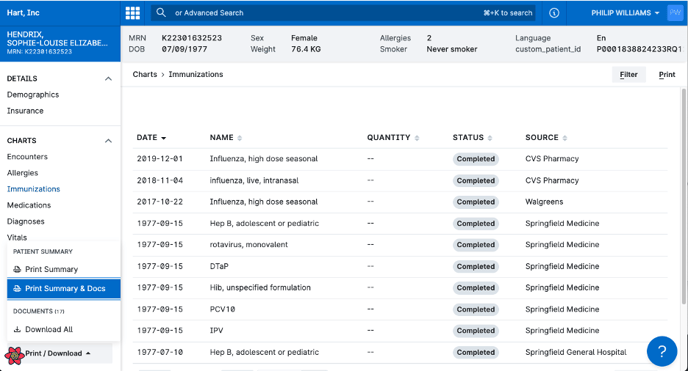Click Immunizations breadcrumb
688x371 pixels.
pos(196,74)
